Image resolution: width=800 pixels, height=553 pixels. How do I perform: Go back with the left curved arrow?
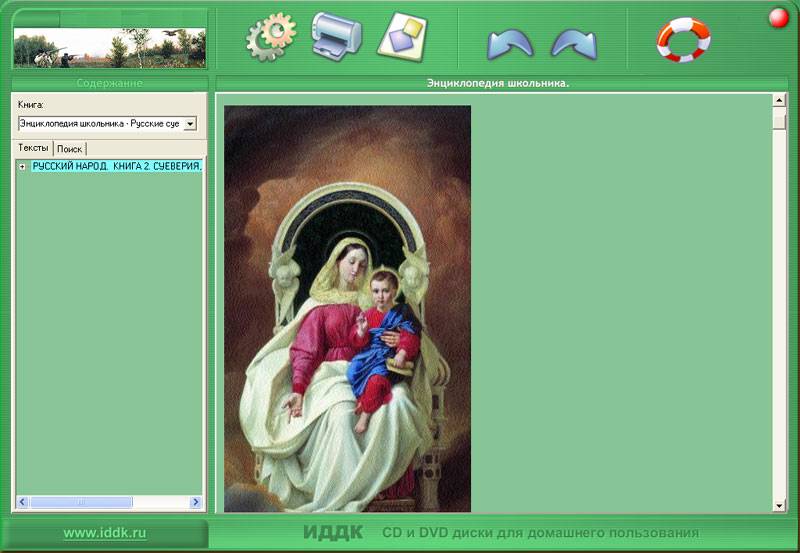coord(510,44)
